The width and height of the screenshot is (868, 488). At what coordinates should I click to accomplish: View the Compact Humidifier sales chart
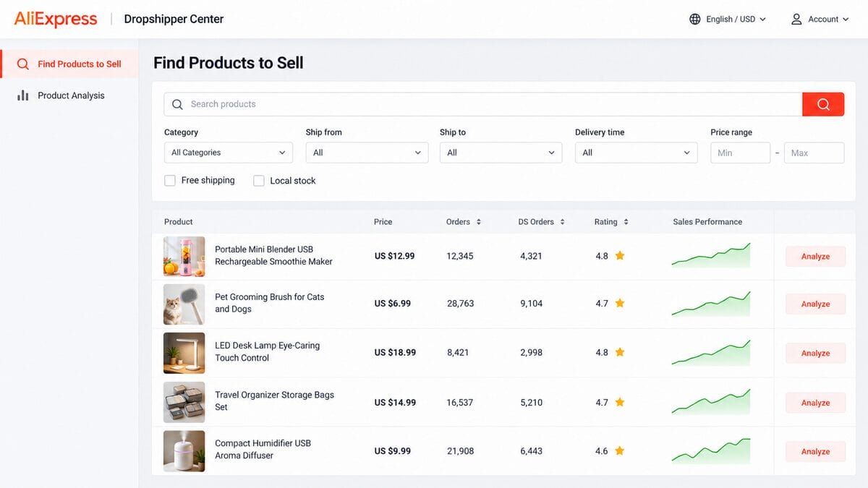coord(711,450)
